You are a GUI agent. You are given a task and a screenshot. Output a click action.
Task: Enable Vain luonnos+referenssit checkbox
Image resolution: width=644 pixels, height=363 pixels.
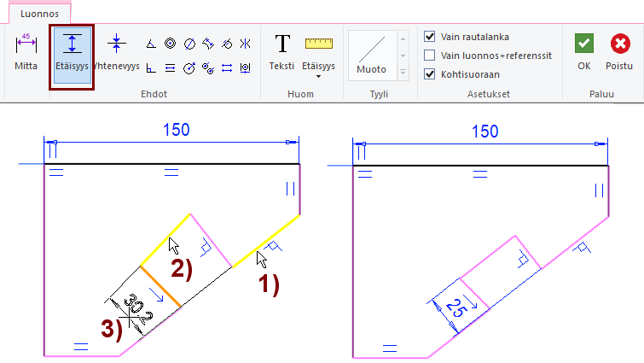pos(430,55)
